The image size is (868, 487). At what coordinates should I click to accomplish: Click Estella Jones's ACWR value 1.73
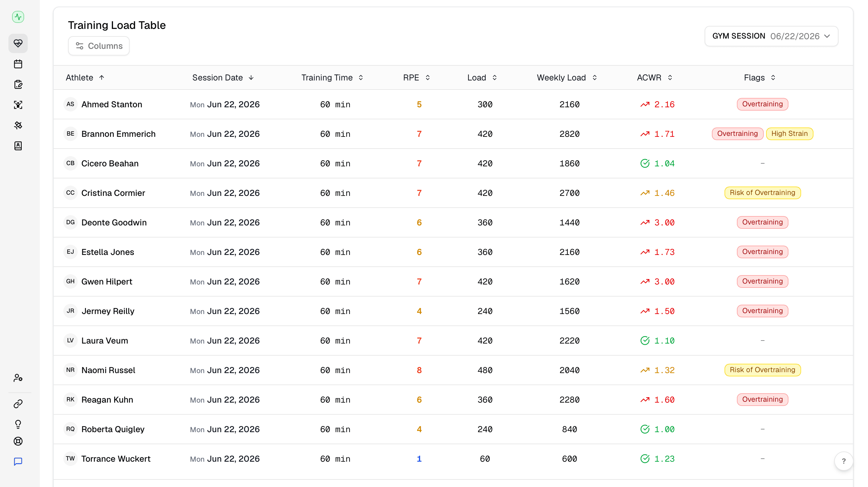coord(664,252)
